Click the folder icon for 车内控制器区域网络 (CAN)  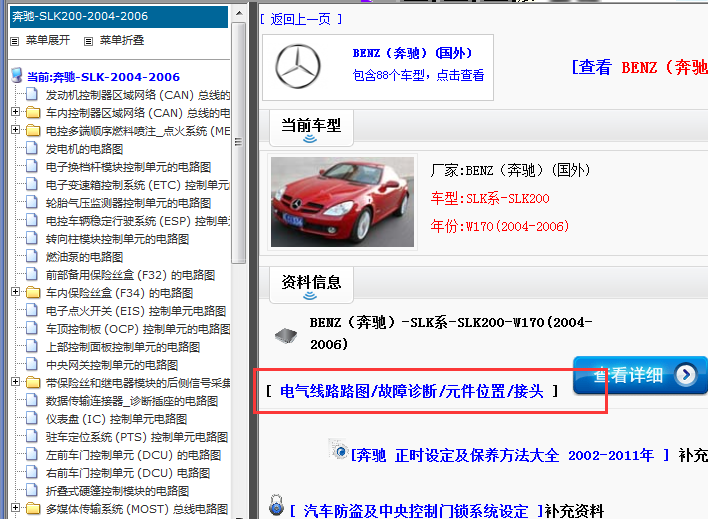(33, 112)
